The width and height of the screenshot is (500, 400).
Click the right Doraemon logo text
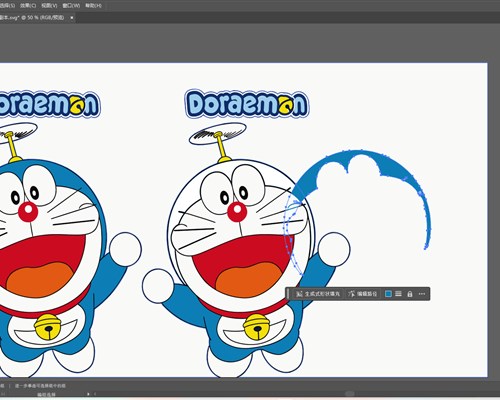tap(247, 104)
